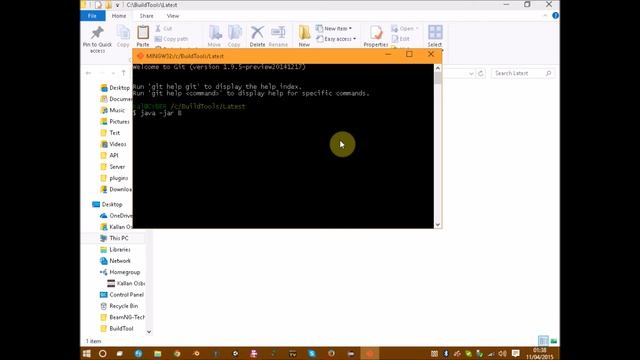Switch to the View ribbon tab
Image resolution: width=640 pixels, height=360 pixels.
click(173, 16)
